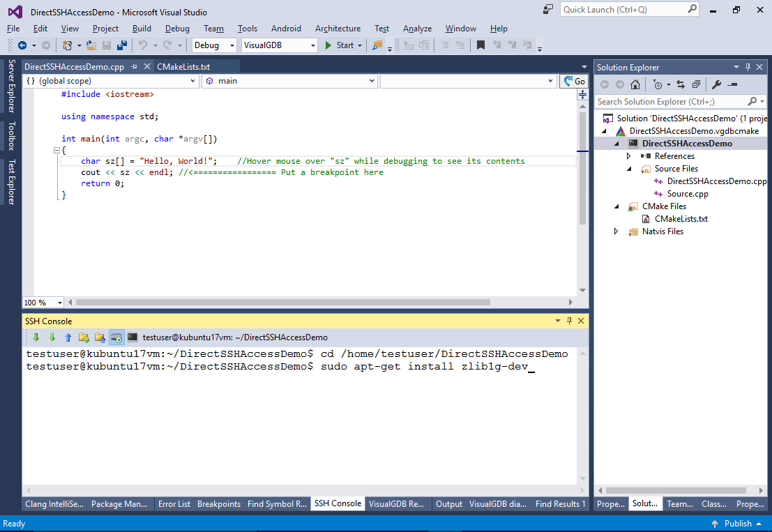The height and width of the screenshot is (532, 772).
Task: Open the Find Results 1 tab
Action: pyautogui.click(x=560, y=504)
